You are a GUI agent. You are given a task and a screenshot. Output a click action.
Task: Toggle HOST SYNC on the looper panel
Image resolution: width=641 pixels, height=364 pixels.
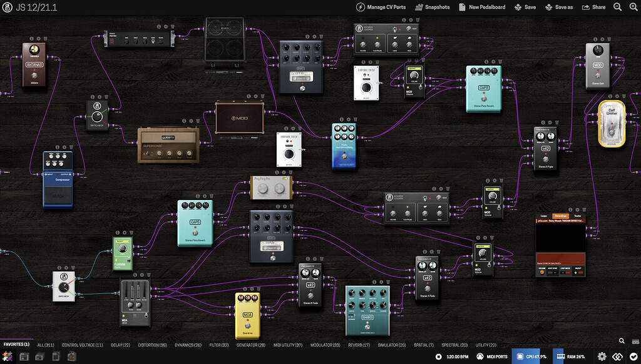tap(551, 272)
